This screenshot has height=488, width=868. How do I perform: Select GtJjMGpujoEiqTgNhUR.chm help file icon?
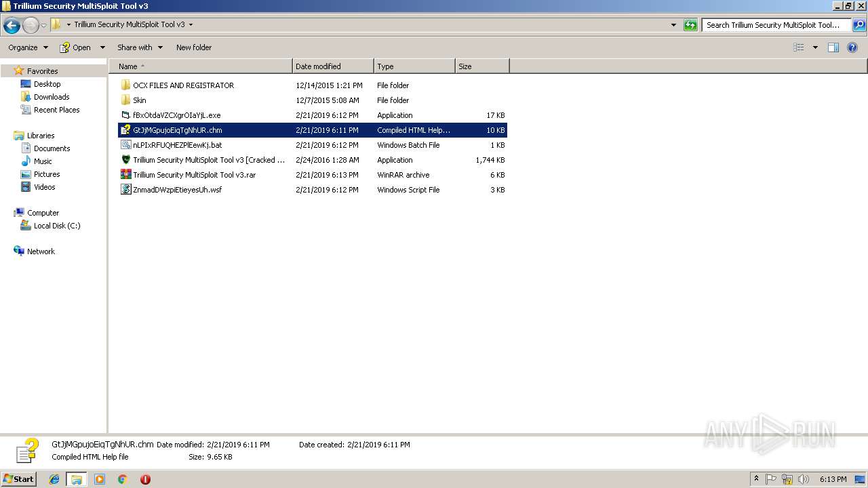coord(125,130)
